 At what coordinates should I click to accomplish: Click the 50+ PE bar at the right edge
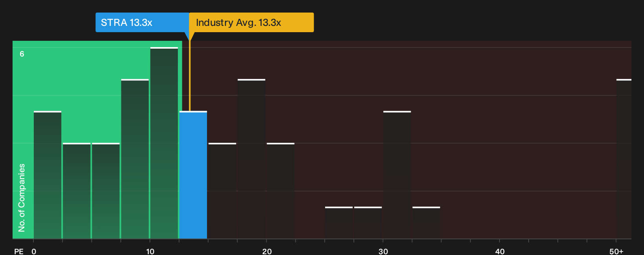pyautogui.click(x=624, y=159)
